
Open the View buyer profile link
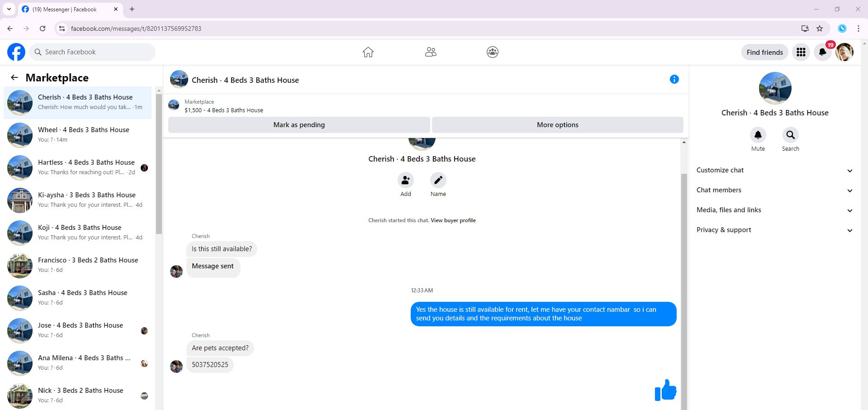tap(453, 220)
